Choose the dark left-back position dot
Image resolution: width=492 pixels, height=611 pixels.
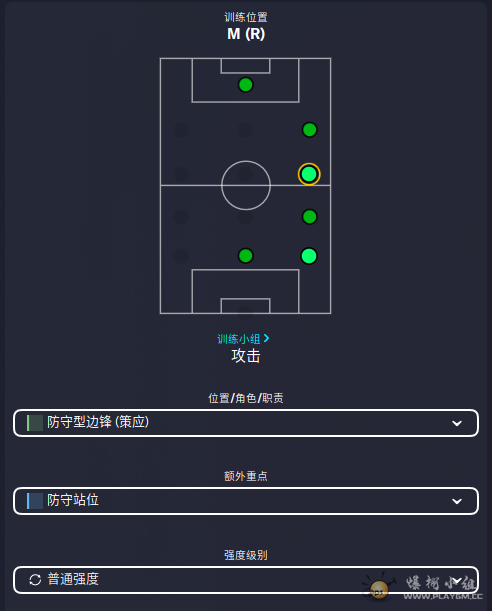click(x=181, y=256)
